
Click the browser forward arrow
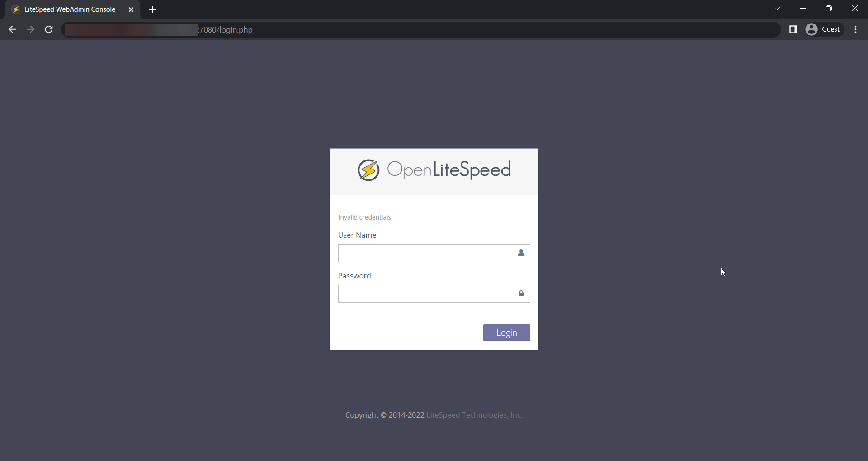tap(30, 29)
